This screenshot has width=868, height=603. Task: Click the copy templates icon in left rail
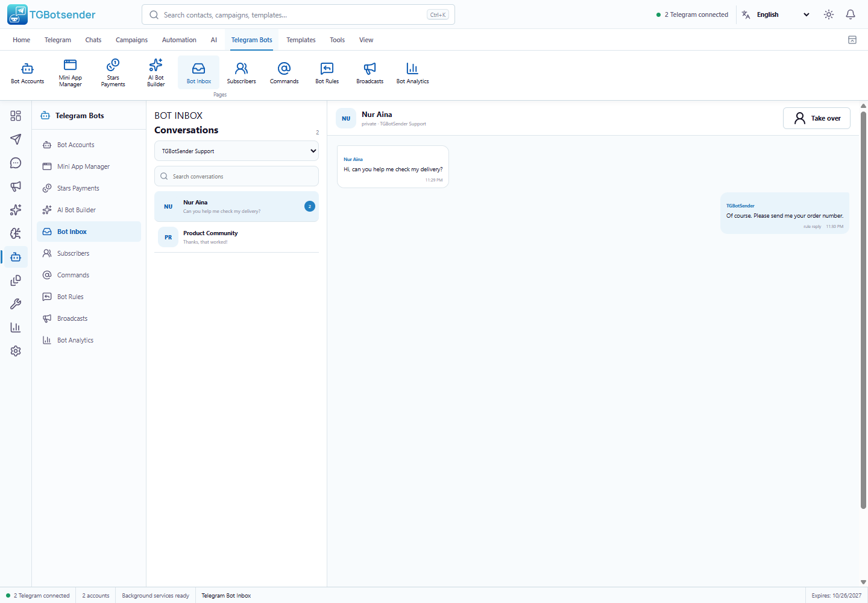pyautogui.click(x=16, y=280)
